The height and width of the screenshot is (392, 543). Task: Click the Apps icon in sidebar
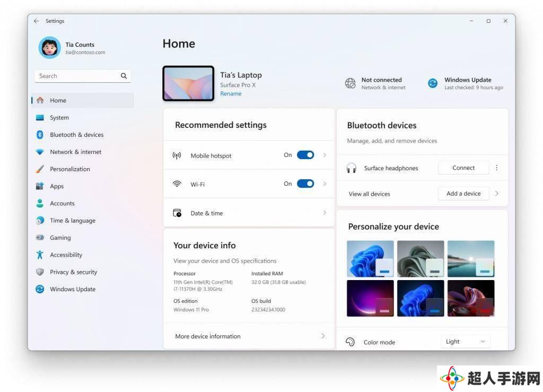click(x=40, y=186)
